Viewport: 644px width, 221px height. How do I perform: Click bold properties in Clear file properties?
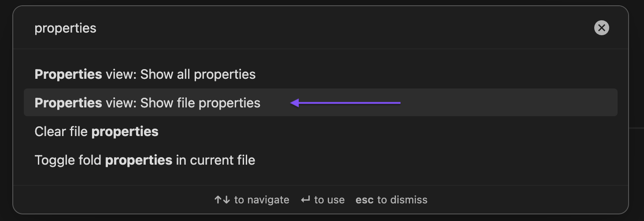tap(125, 131)
